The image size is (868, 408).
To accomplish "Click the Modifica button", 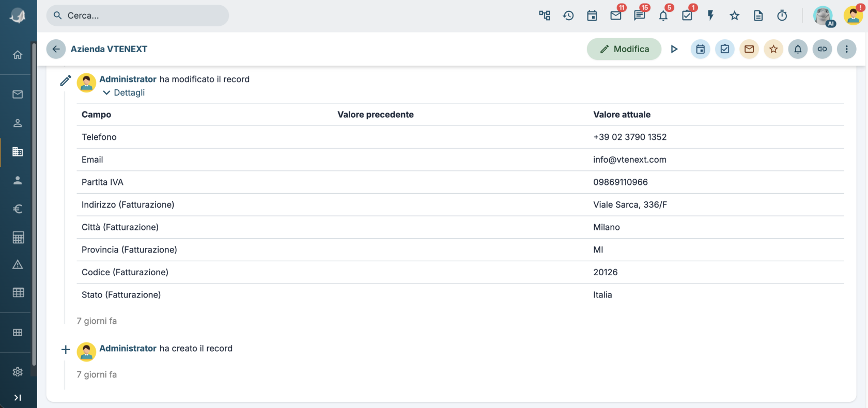I will [x=624, y=49].
